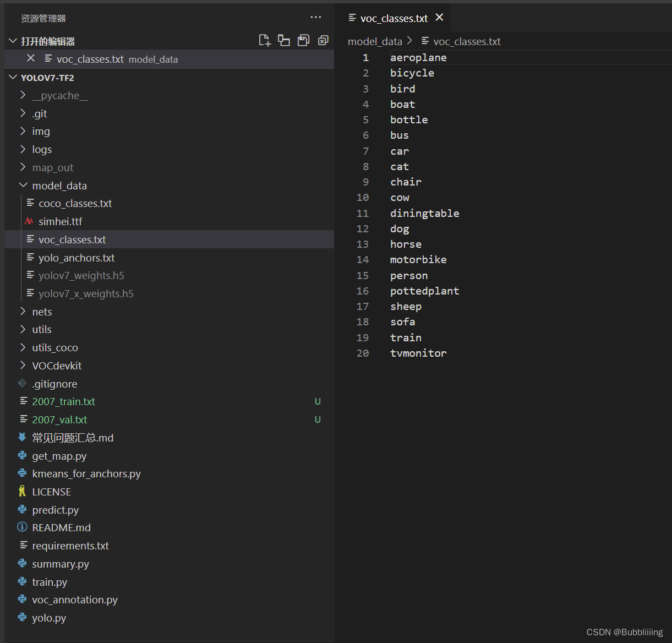Click 2007_val.txt file icon
Image resolution: width=672 pixels, height=643 pixels.
pos(23,419)
